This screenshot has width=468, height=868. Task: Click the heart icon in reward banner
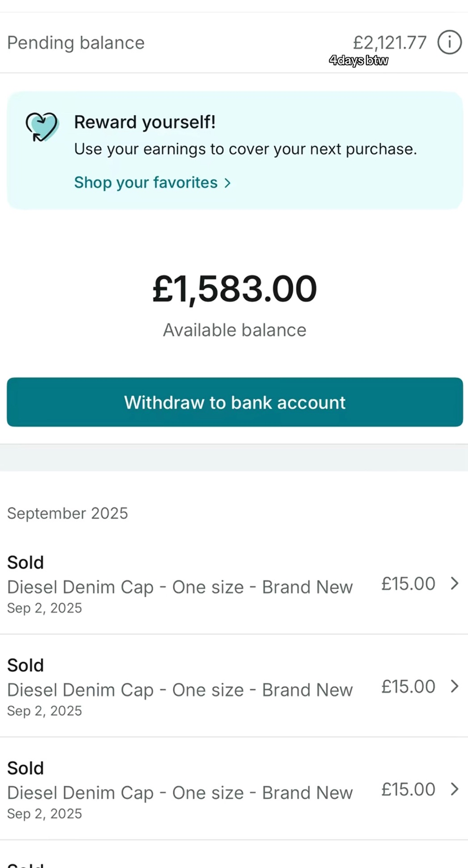[x=42, y=127]
